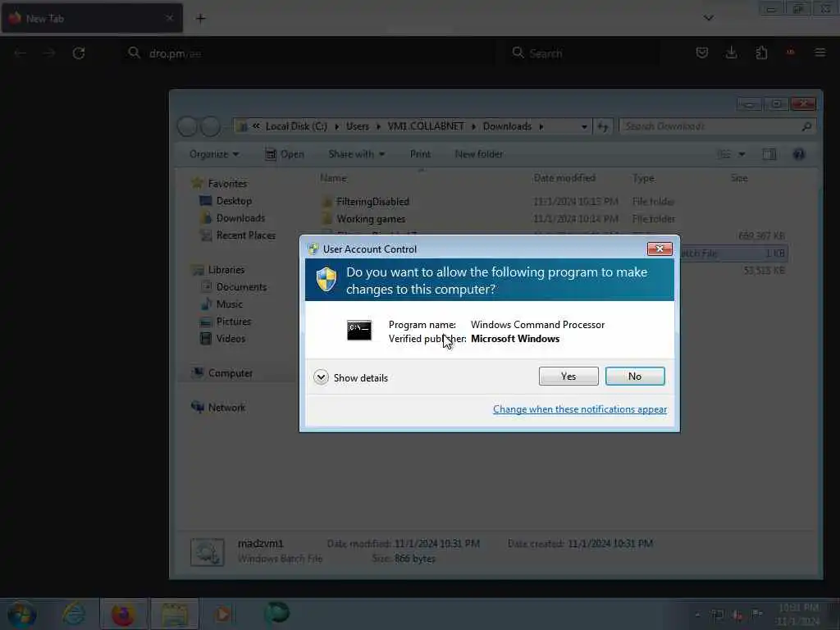Open Music library
Screen dimensions: 840x630
pos(230,304)
